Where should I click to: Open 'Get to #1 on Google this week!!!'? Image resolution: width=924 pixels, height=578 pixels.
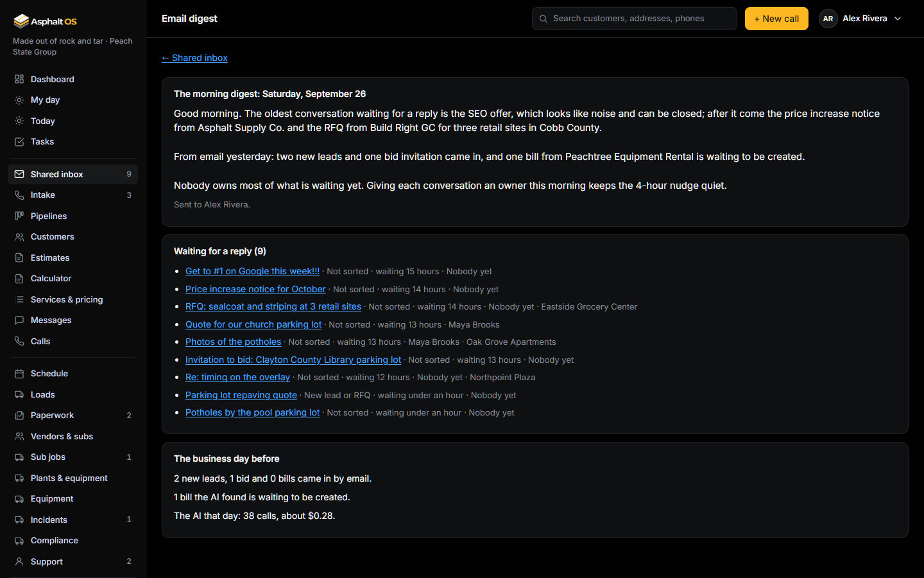pos(252,271)
